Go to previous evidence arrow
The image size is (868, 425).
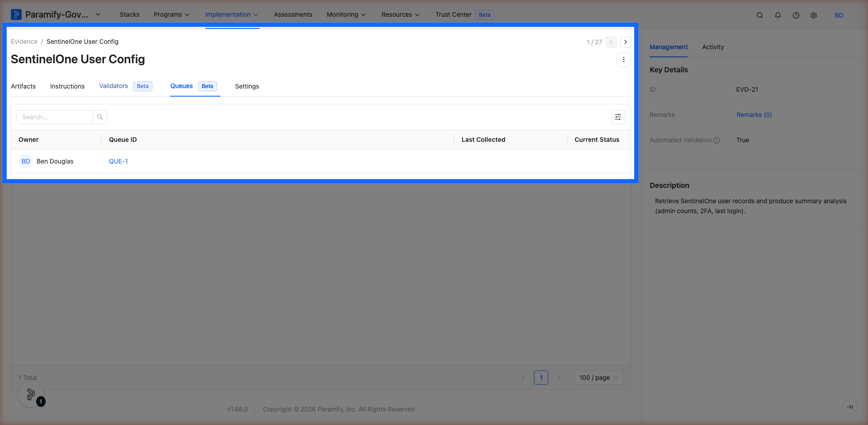[611, 42]
